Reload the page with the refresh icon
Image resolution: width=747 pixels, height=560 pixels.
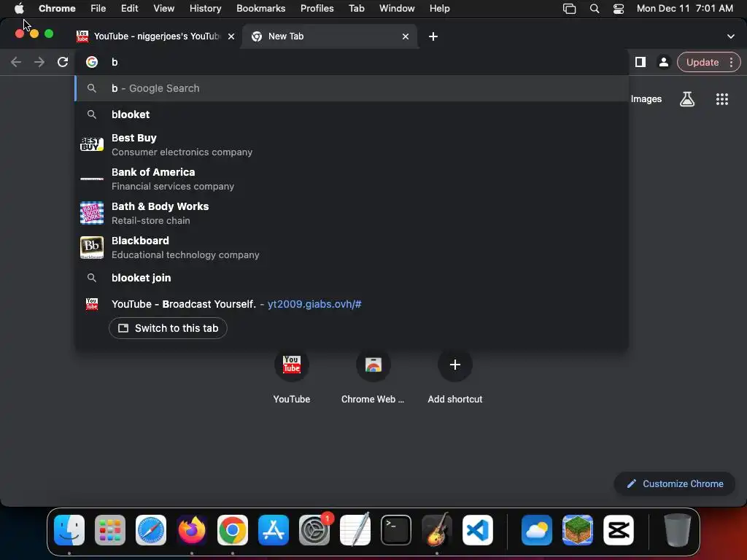pyautogui.click(x=63, y=62)
